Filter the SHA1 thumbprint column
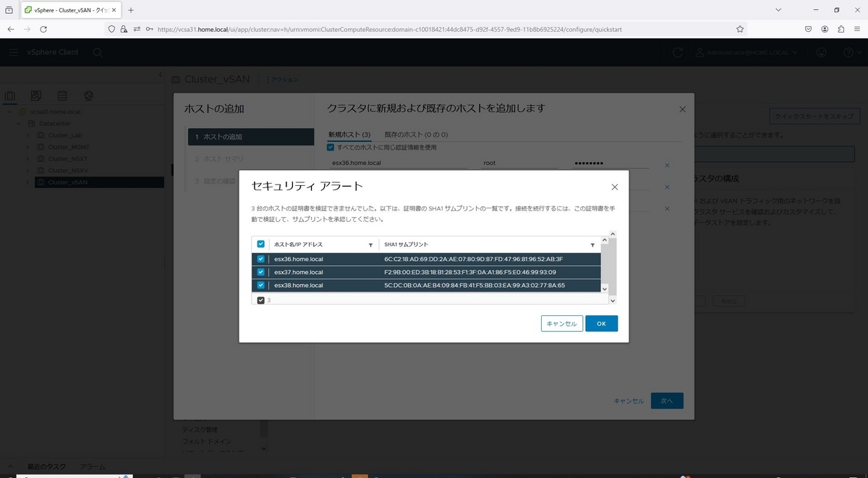 pyautogui.click(x=592, y=245)
